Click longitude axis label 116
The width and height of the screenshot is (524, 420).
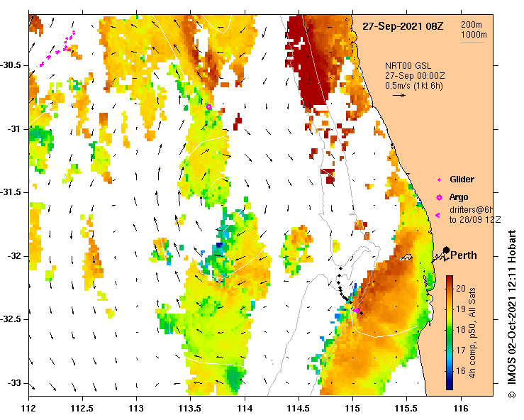tap(461, 409)
